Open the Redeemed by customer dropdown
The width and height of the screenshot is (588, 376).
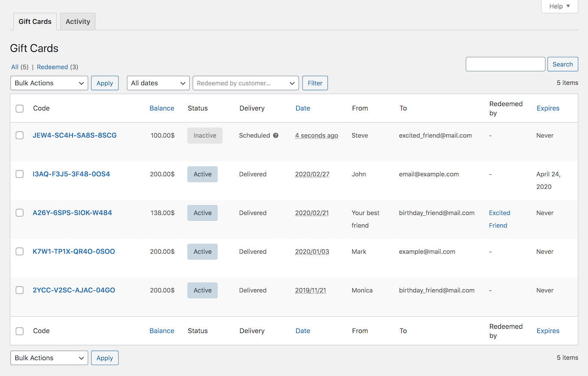pos(246,83)
